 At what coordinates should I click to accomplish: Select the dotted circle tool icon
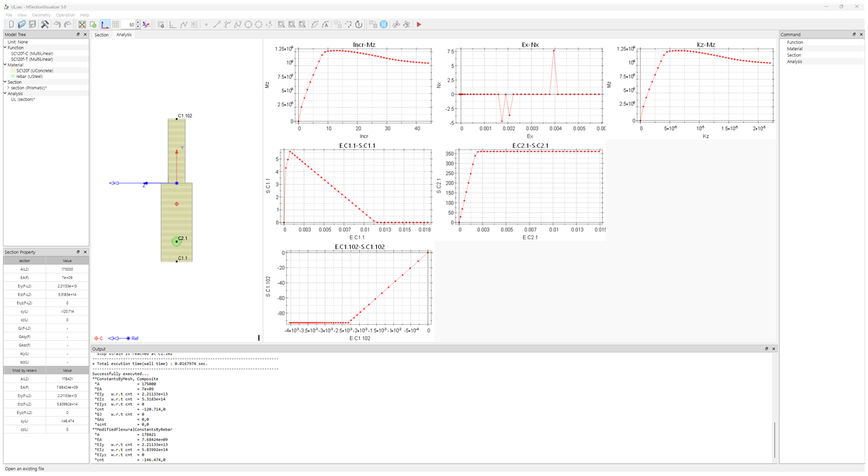[259, 24]
